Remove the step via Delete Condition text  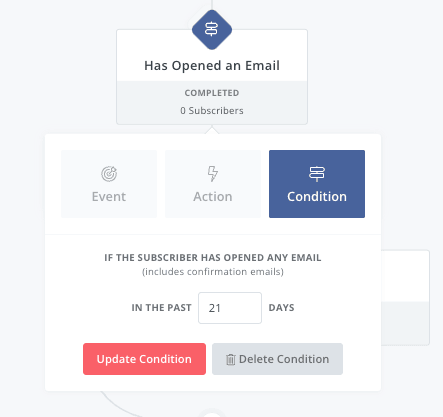284,359
